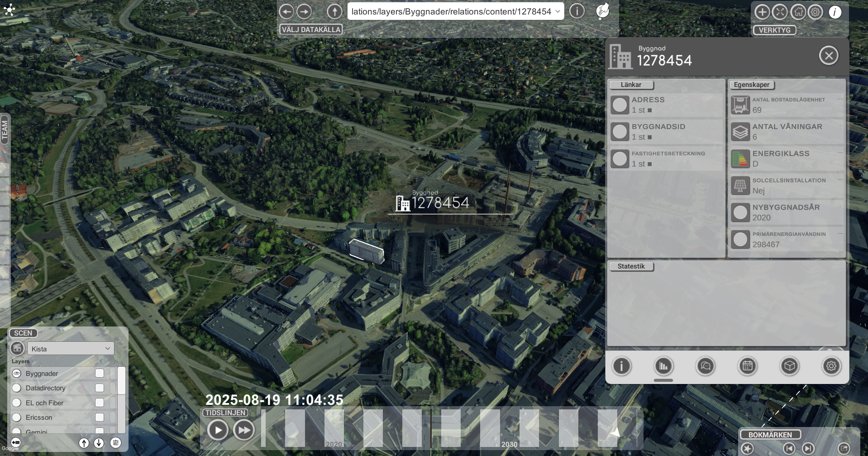The width and height of the screenshot is (868, 456).
Task: Toggle visibility of the Byggnader layer
Action: click(17, 374)
